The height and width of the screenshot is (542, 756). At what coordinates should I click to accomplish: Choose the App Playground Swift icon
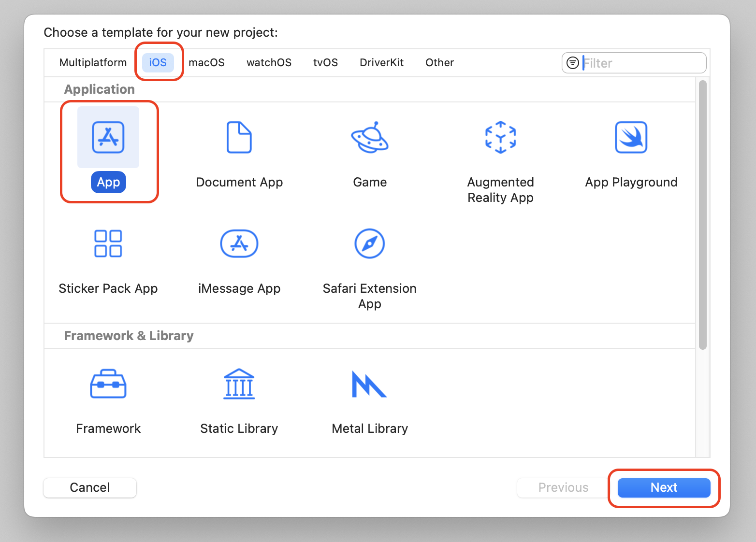pos(631,137)
